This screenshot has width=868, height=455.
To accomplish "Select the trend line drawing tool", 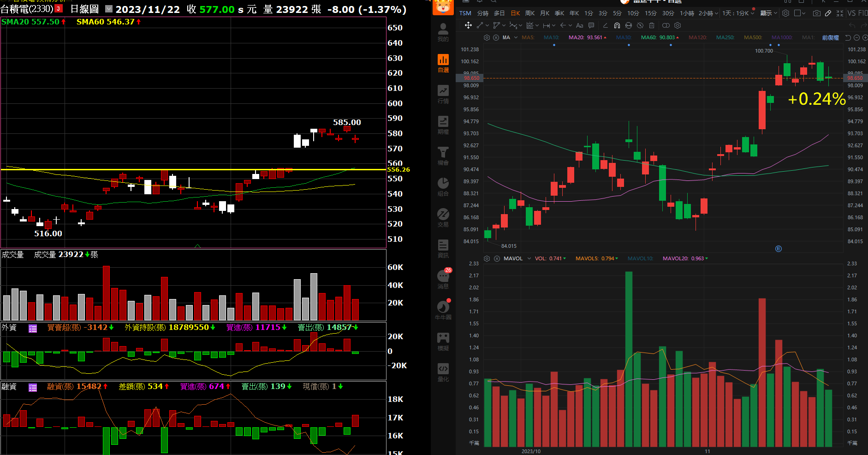I will point(480,25).
